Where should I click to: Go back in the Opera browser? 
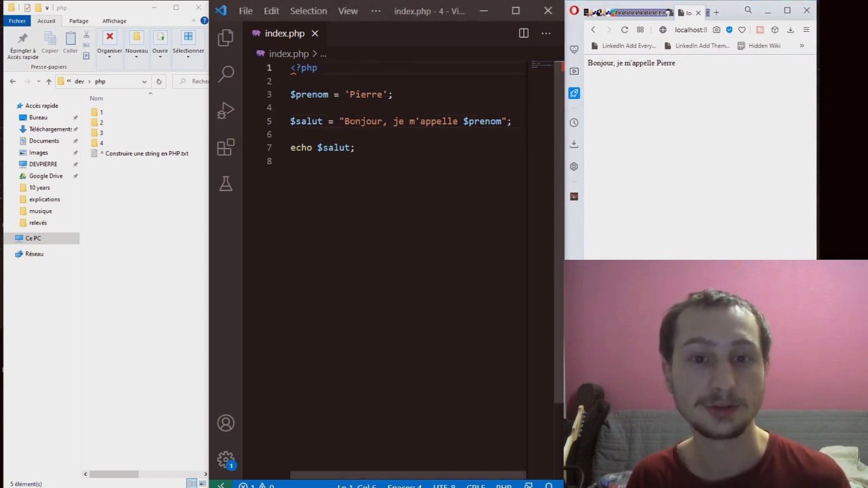click(593, 30)
